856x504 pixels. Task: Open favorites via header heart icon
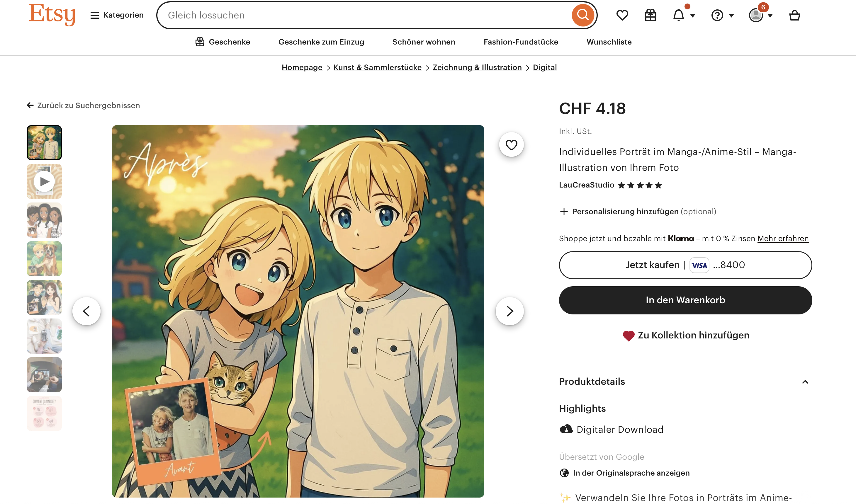pos(622,15)
